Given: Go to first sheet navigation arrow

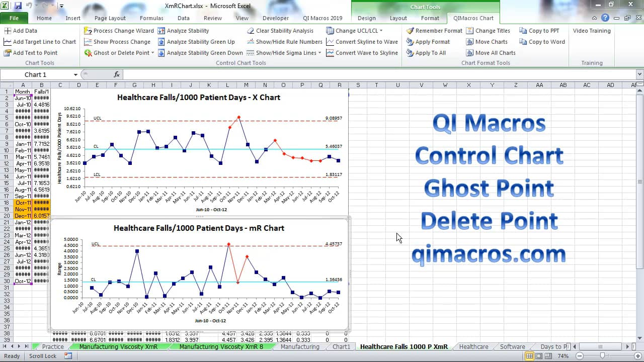Looking at the screenshot, I should coord(6,346).
